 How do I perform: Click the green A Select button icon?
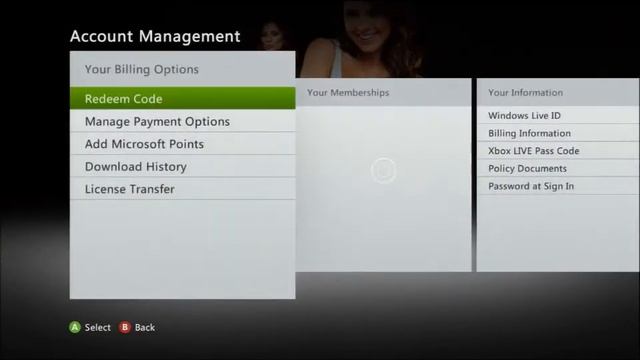pyautogui.click(x=75, y=327)
